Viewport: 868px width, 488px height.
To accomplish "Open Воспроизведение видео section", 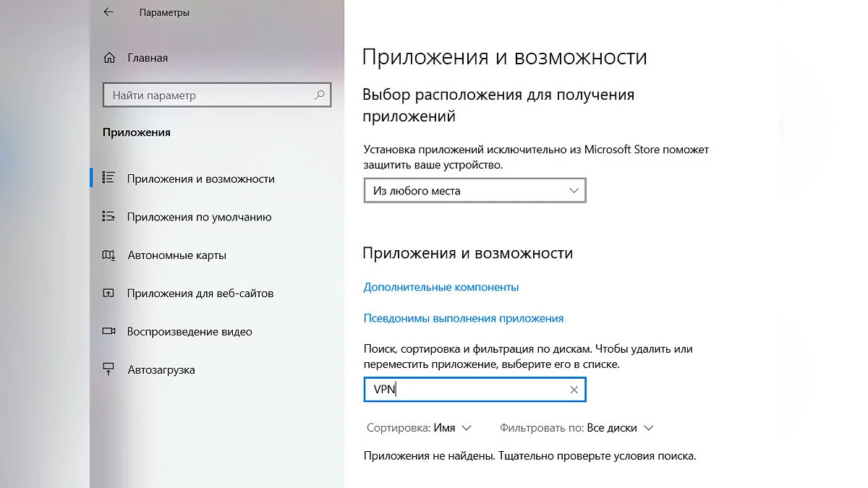I will (190, 332).
